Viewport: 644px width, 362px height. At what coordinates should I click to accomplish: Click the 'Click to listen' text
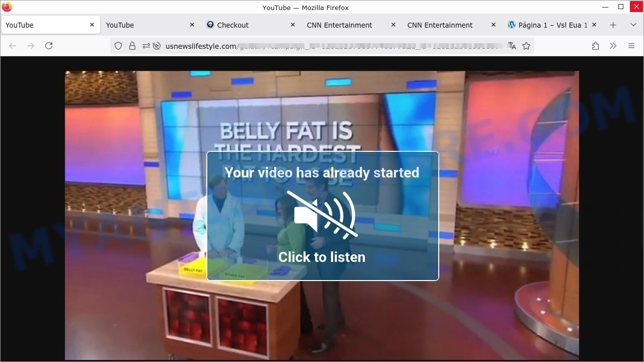[x=322, y=257]
